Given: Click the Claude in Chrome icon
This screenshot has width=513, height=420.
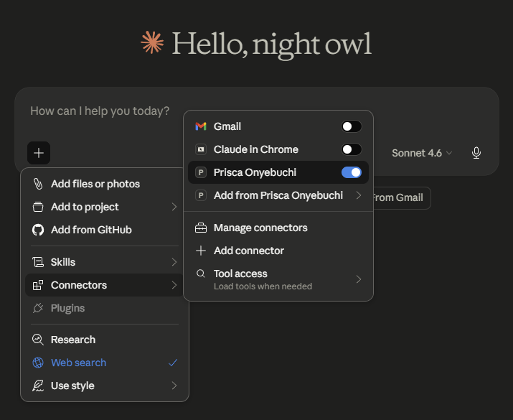Looking at the screenshot, I should tap(201, 149).
